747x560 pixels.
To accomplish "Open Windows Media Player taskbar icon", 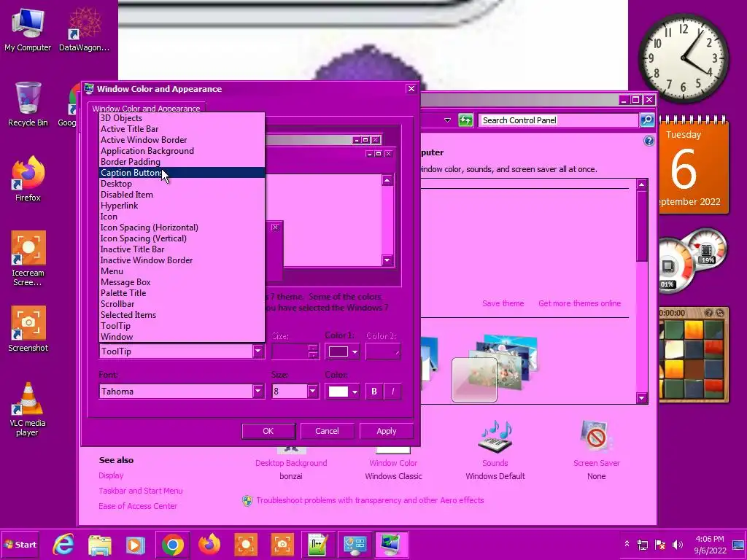I will [x=135, y=544].
